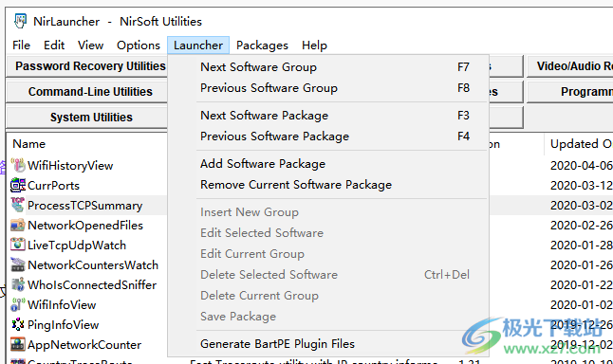This screenshot has width=613, height=364.
Task: Click the Command-Line Utilities group button
Action: pos(87,92)
